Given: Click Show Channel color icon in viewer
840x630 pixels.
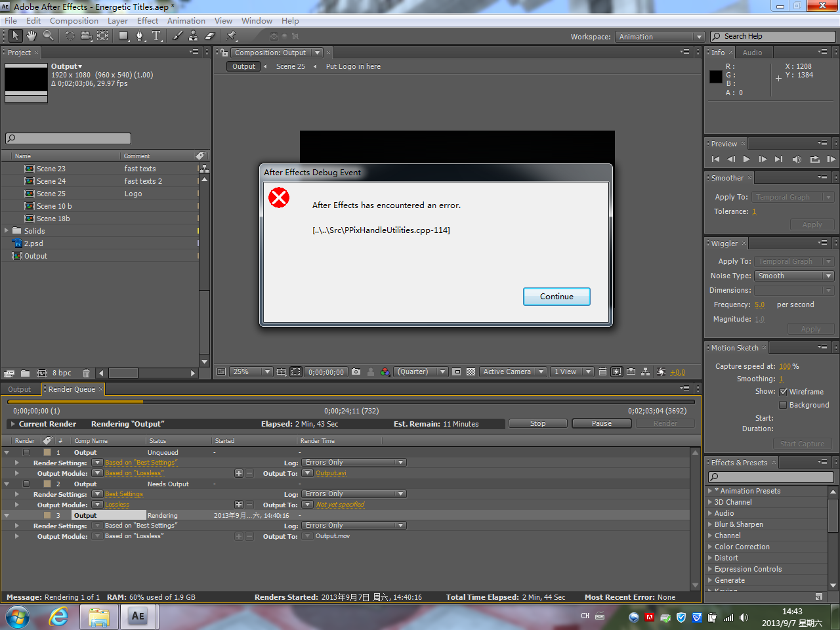Looking at the screenshot, I should (x=385, y=371).
